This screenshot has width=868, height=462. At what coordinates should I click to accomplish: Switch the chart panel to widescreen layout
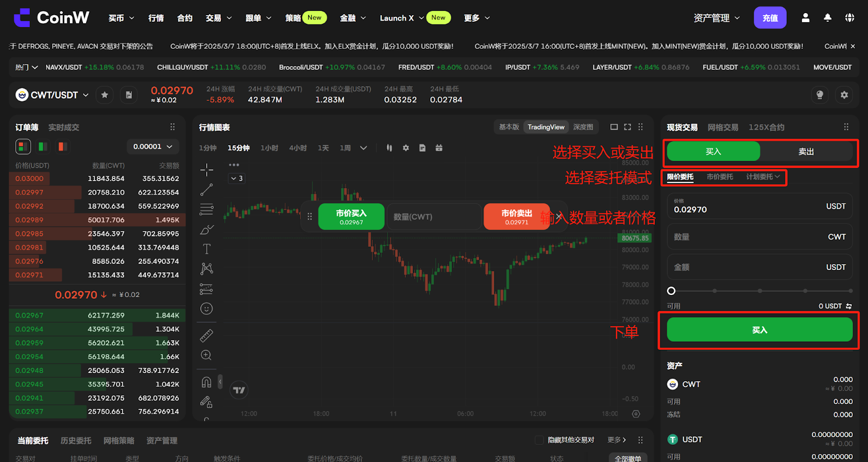[x=614, y=127]
